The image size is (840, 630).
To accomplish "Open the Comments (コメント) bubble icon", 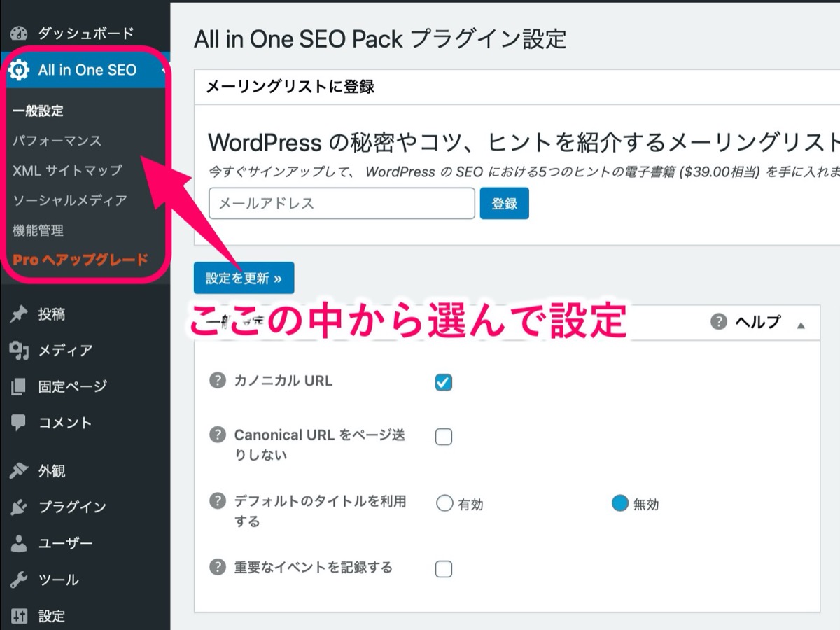I will coord(19,422).
